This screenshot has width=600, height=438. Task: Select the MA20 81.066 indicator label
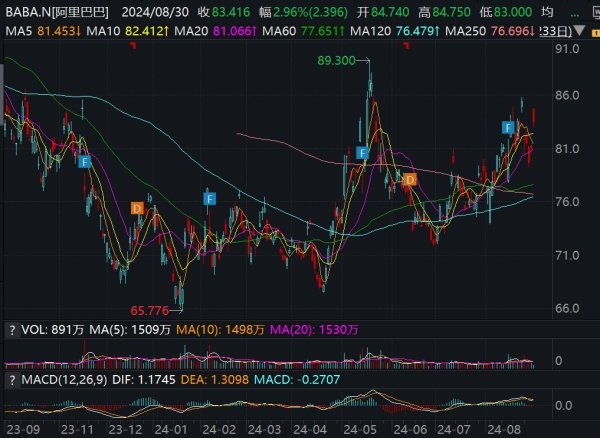point(215,31)
